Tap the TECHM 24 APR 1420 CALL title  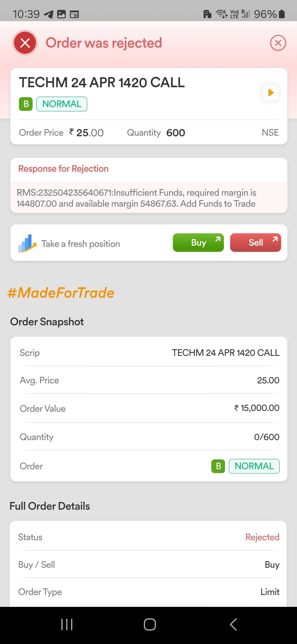[x=102, y=83]
